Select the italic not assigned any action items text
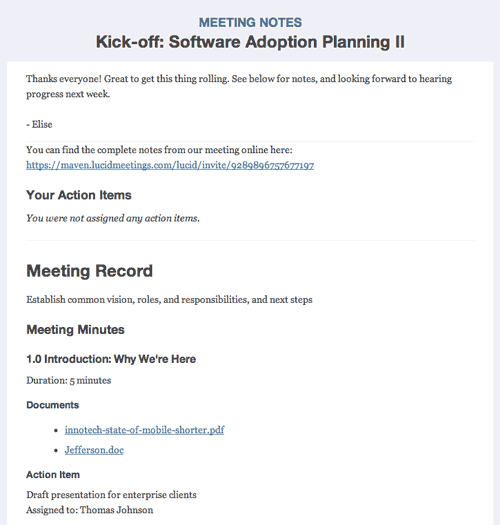Screen dimensions: 500x525 click(x=113, y=218)
